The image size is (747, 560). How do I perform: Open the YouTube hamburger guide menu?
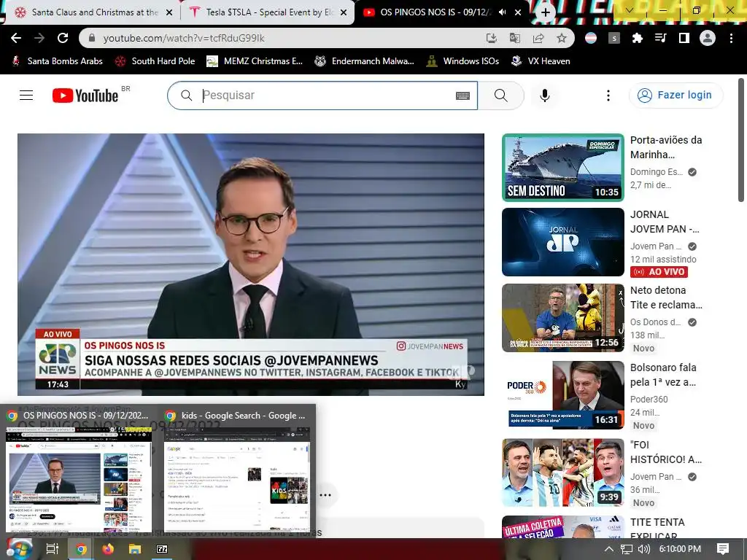pos(26,96)
